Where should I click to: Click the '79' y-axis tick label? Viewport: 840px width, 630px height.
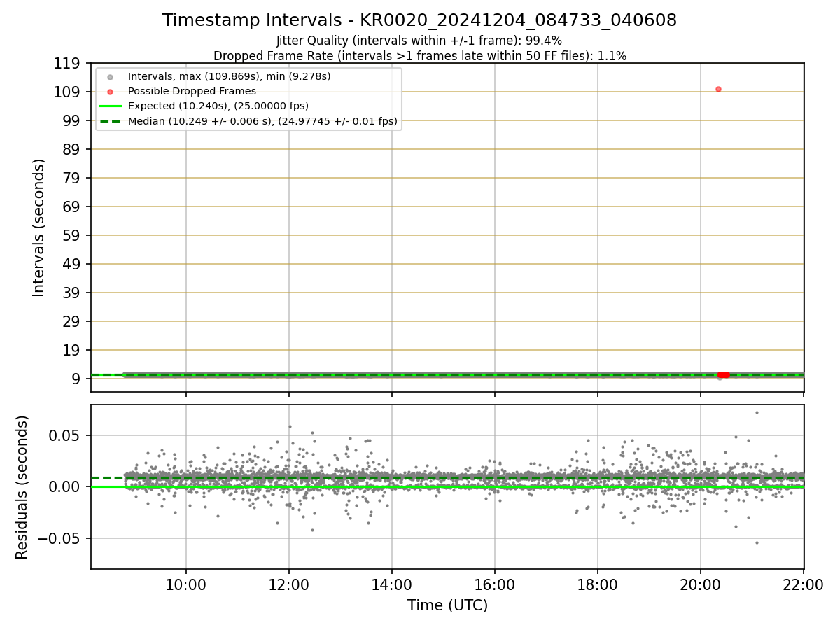[73, 178]
